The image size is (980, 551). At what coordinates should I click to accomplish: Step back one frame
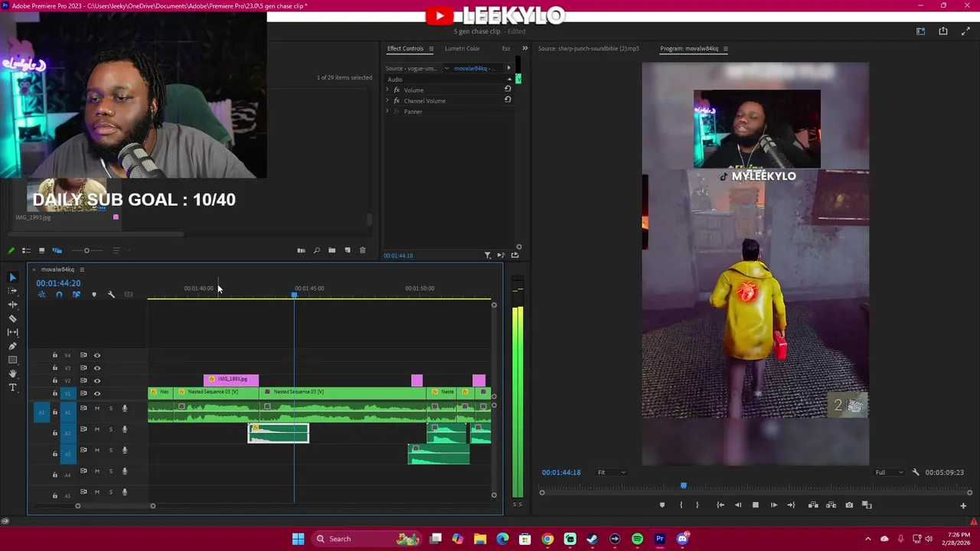[x=738, y=505]
